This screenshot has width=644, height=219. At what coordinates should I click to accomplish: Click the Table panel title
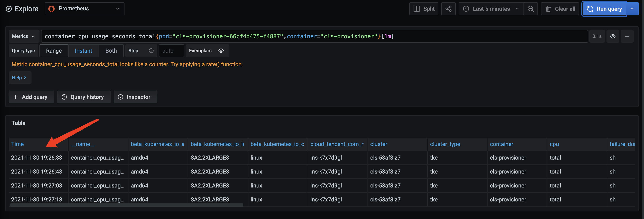(19, 123)
